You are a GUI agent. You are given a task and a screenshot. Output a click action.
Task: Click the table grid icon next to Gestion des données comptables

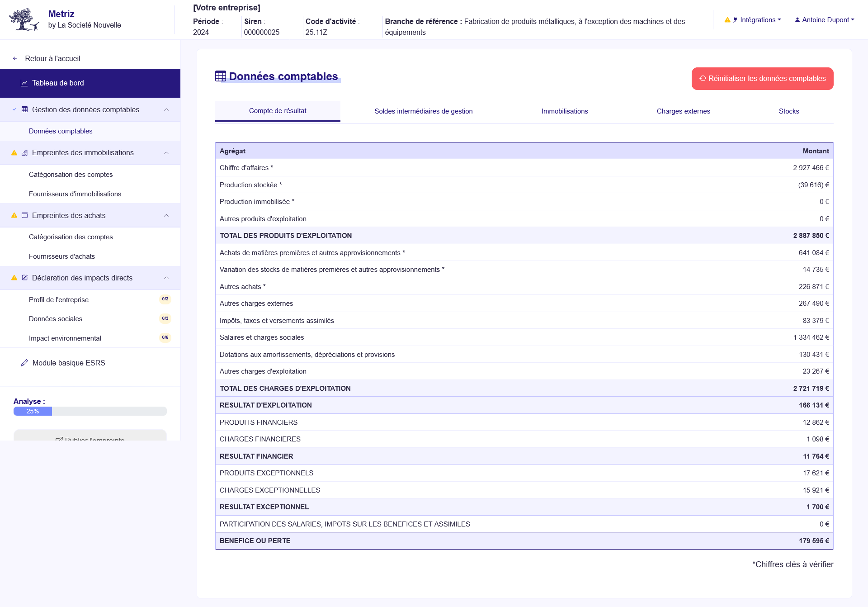coord(24,109)
